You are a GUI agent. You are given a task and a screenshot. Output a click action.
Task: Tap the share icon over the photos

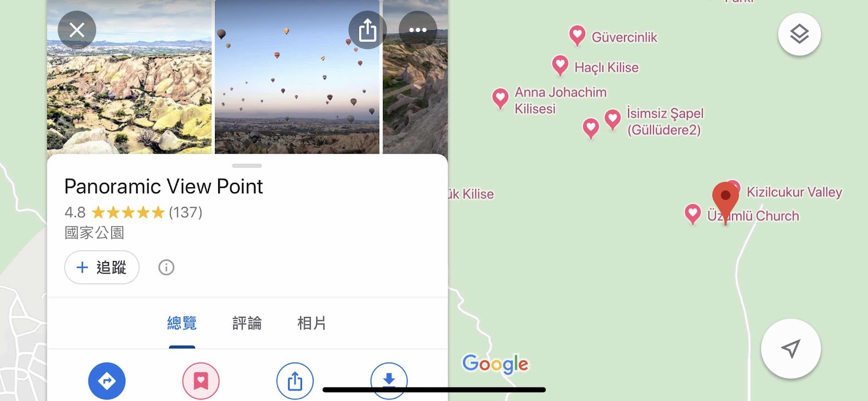click(367, 30)
